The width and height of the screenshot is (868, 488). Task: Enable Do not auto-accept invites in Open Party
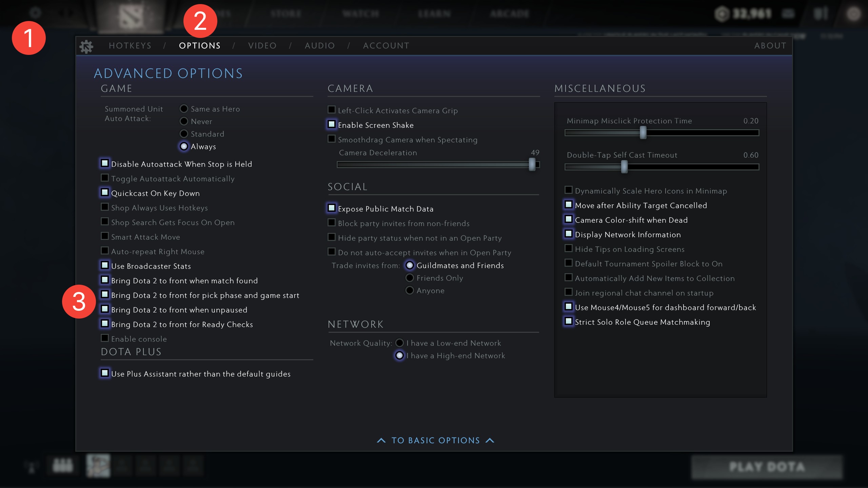point(332,252)
